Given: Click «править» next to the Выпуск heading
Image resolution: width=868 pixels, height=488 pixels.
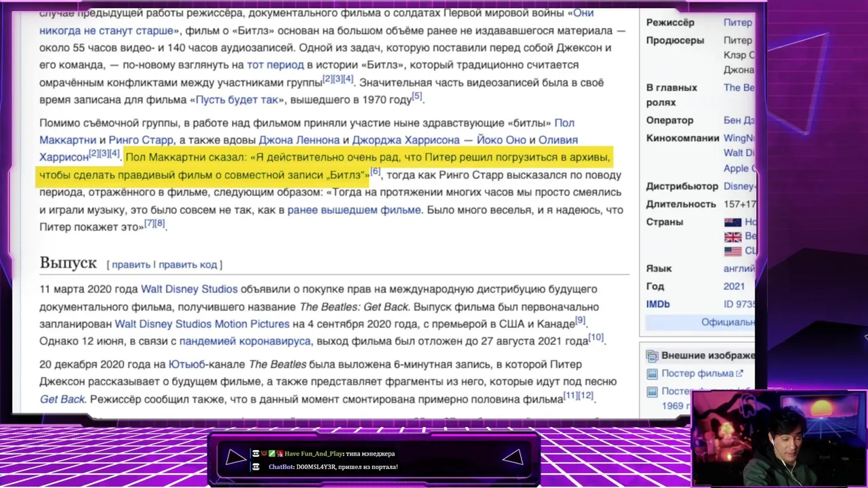Looking at the screenshot, I should pos(131,264).
